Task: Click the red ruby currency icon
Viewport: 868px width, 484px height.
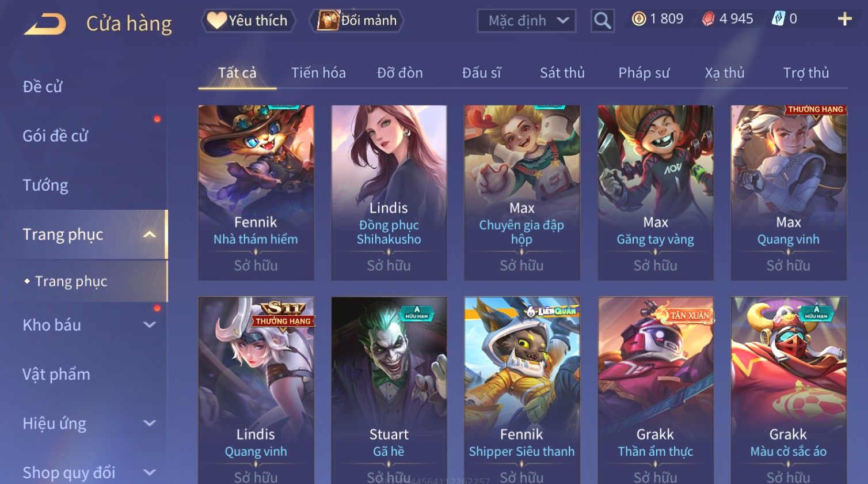Action: pos(708,19)
